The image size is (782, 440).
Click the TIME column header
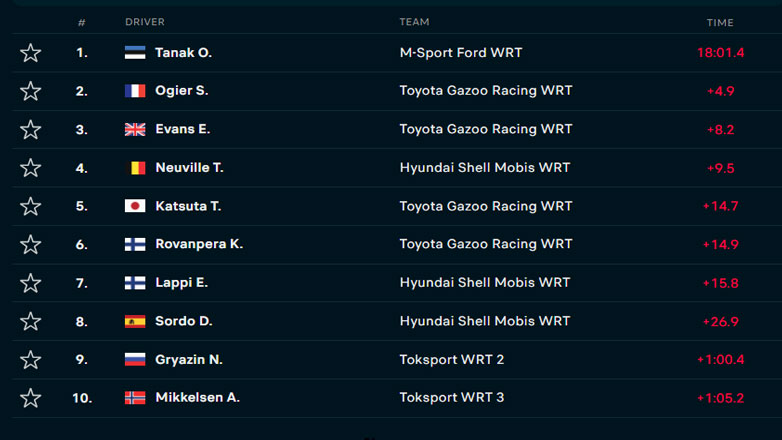pos(720,22)
